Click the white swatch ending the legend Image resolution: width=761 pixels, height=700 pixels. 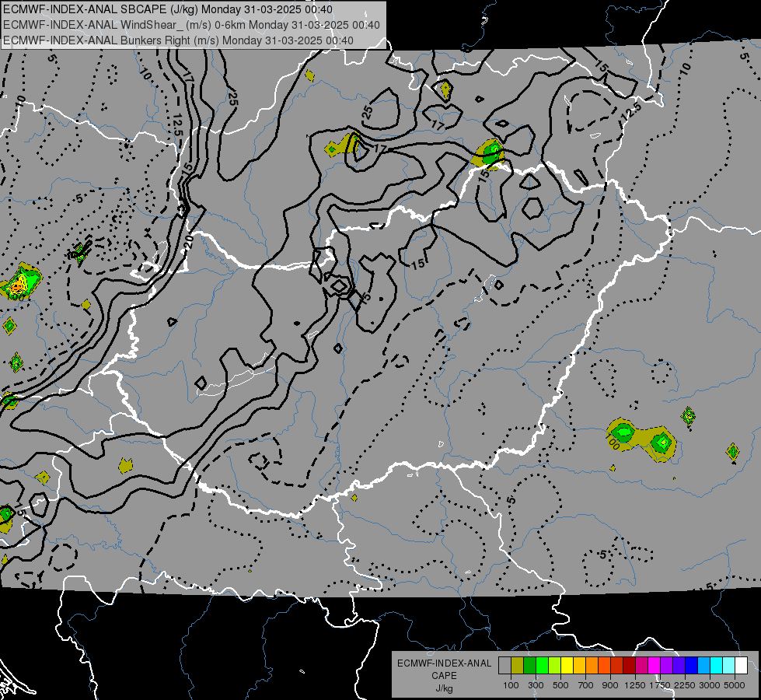click(741, 666)
